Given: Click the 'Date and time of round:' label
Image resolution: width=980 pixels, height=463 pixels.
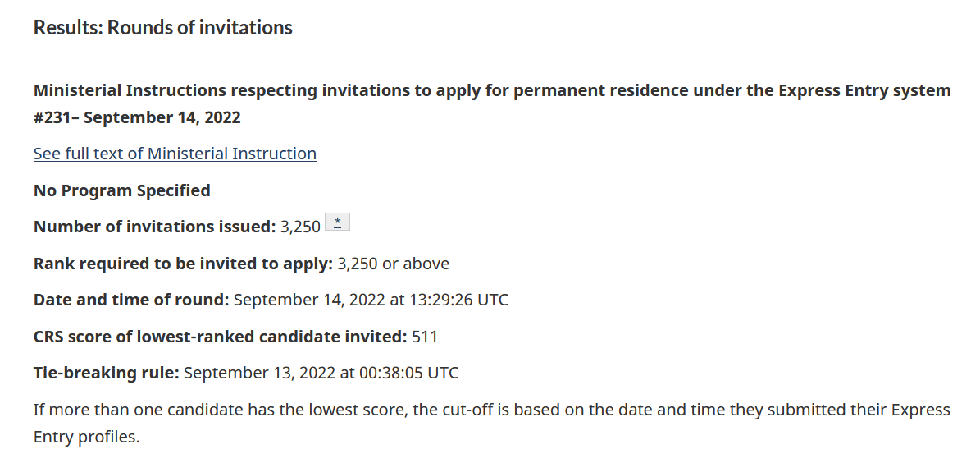Looking at the screenshot, I should click(131, 300).
